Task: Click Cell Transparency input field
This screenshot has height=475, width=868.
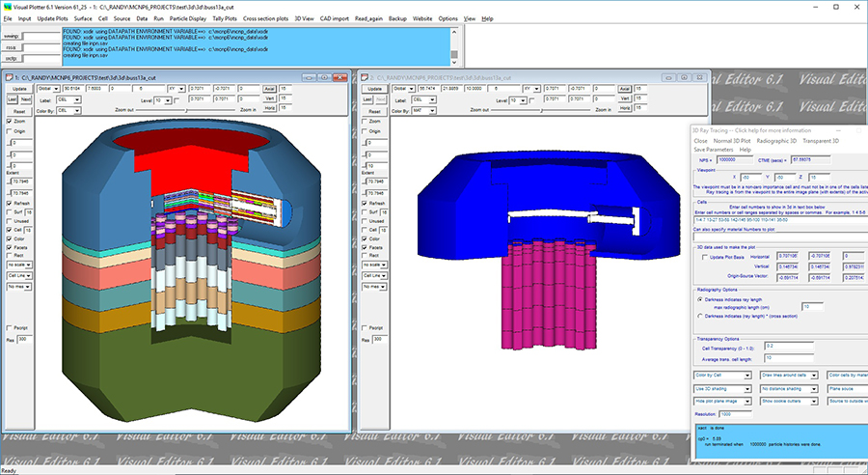Action: click(x=788, y=347)
